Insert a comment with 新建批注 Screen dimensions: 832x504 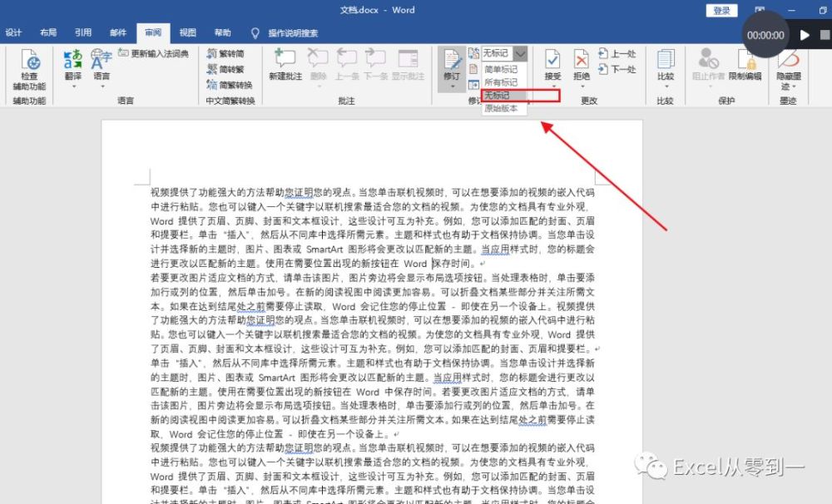click(x=285, y=65)
